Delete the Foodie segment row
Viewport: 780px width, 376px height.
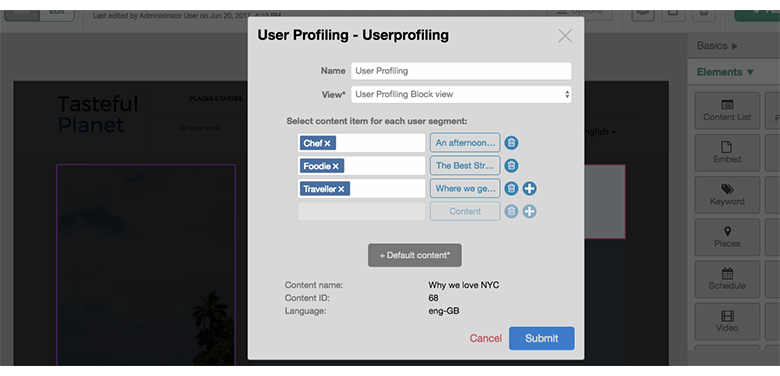pos(511,166)
